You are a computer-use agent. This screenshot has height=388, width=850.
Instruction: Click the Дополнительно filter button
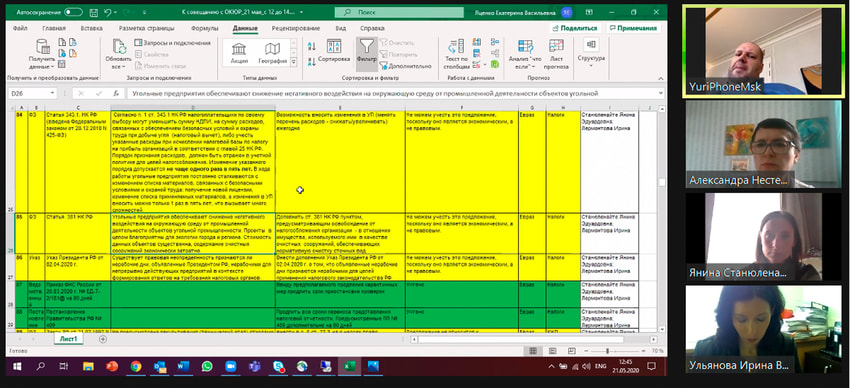point(405,66)
